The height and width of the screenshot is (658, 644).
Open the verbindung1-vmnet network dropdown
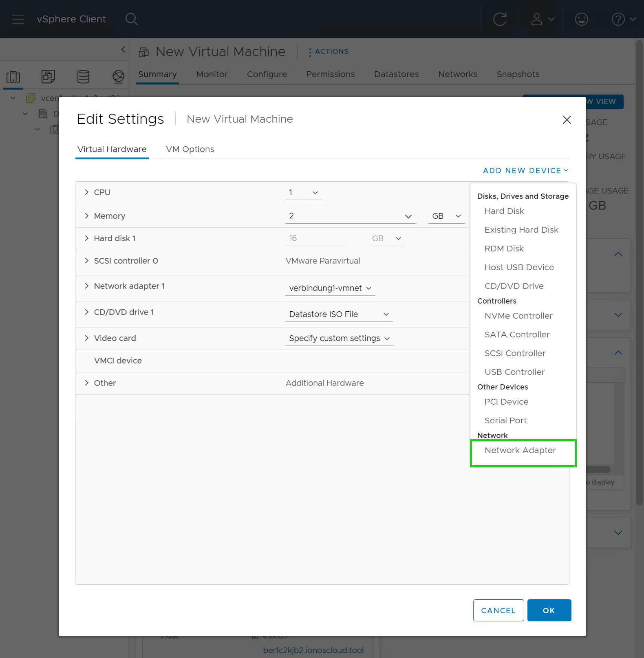point(330,288)
